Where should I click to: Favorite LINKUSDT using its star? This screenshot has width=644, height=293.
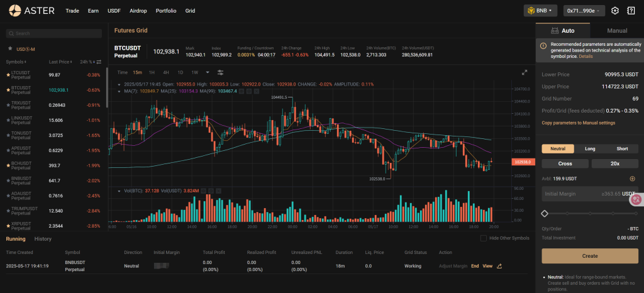click(8, 120)
